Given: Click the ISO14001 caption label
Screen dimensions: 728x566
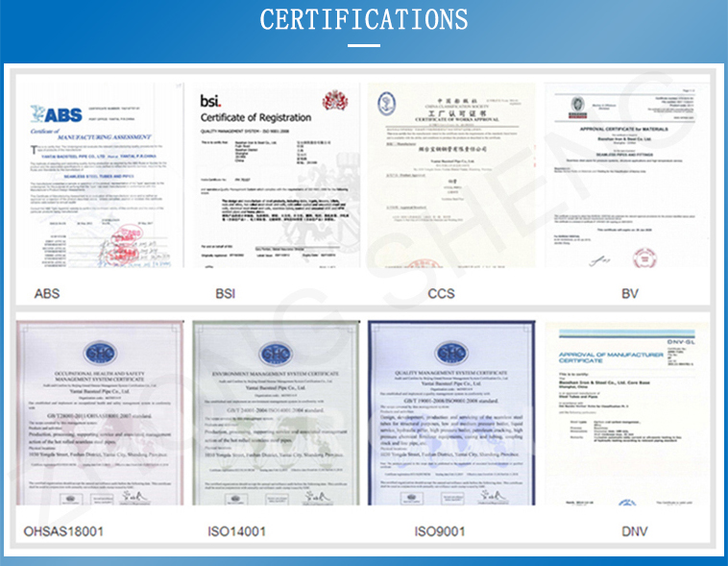Looking at the screenshot, I should (236, 531).
